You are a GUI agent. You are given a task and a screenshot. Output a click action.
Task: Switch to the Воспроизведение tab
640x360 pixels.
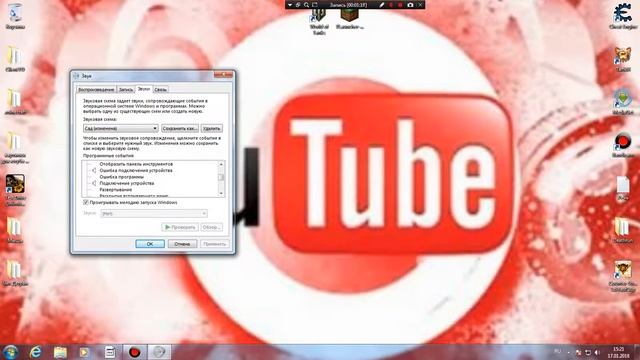click(96, 89)
